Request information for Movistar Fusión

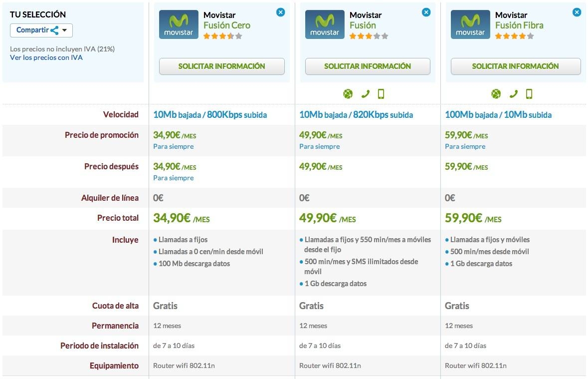368,66
